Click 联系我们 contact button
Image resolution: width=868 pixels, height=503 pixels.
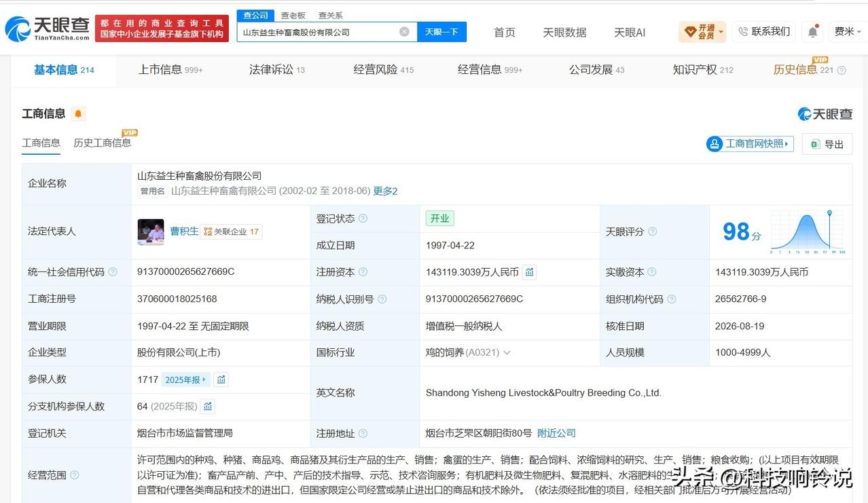click(764, 31)
